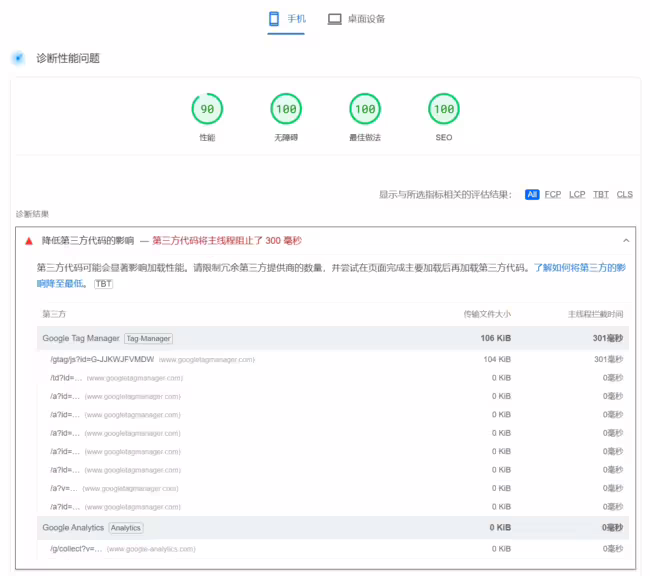Image resolution: width=650 pixels, height=576 pixels.
Task: Click the Tag-Manager category badge
Action: tap(148, 339)
